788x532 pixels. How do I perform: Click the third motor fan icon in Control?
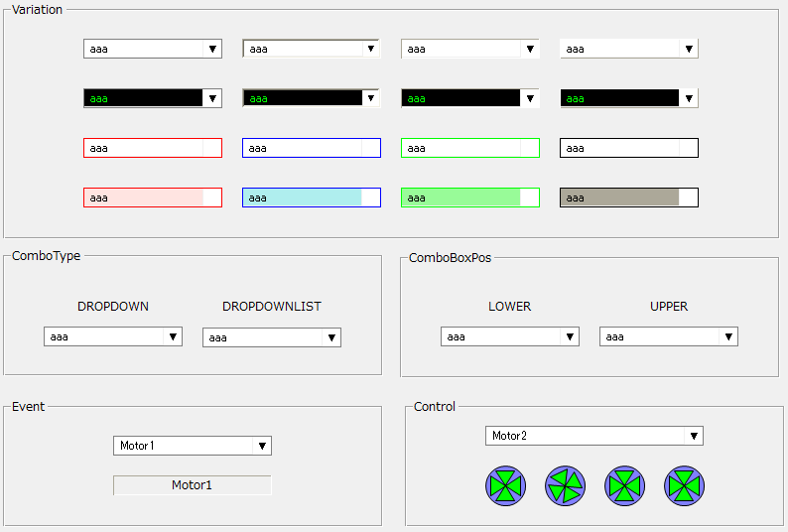pyautogui.click(x=624, y=485)
